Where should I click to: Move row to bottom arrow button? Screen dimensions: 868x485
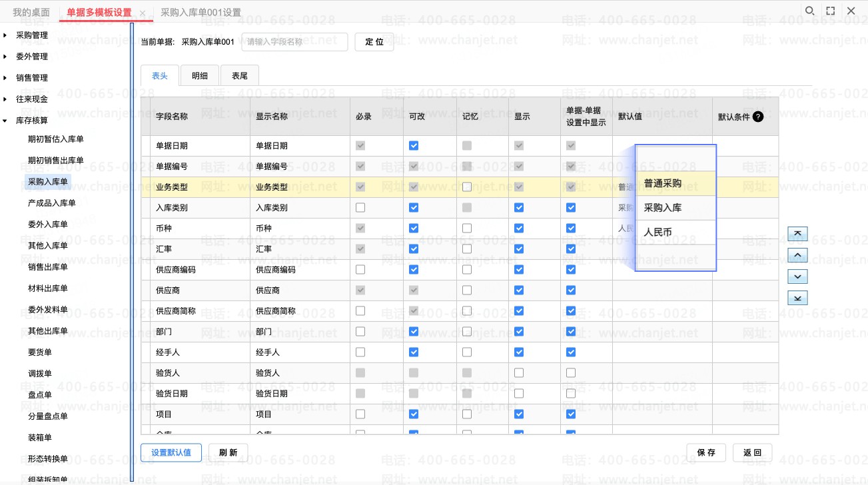(797, 298)
